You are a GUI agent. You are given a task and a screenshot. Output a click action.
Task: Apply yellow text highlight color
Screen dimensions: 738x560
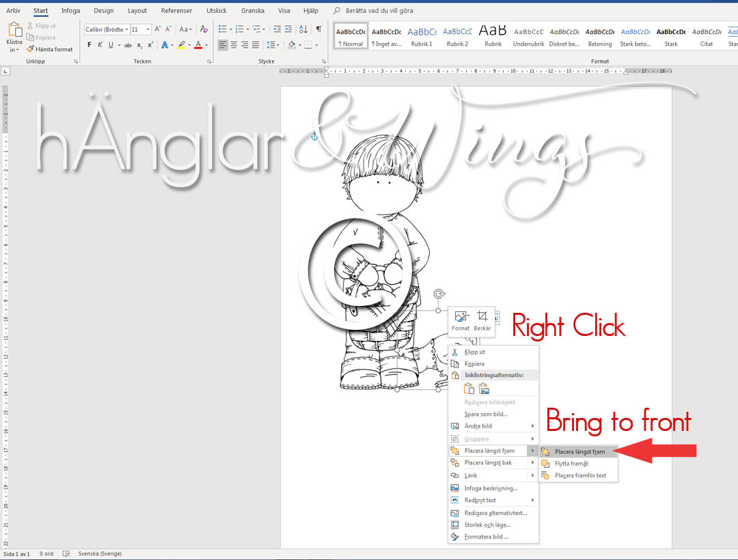pos(182,44)
